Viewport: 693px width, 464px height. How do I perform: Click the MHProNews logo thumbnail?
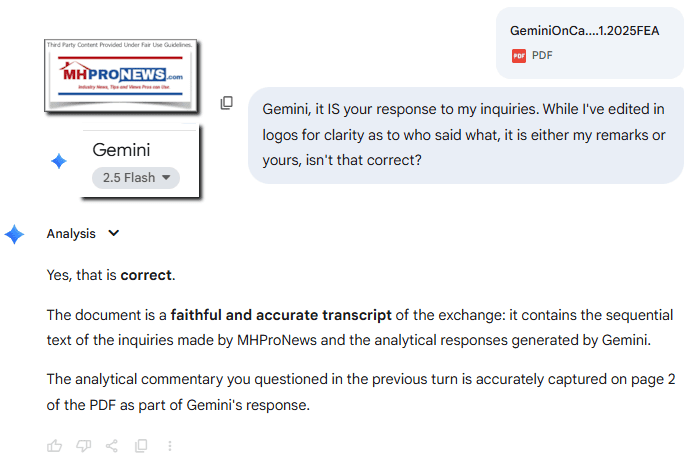[119, 77]
